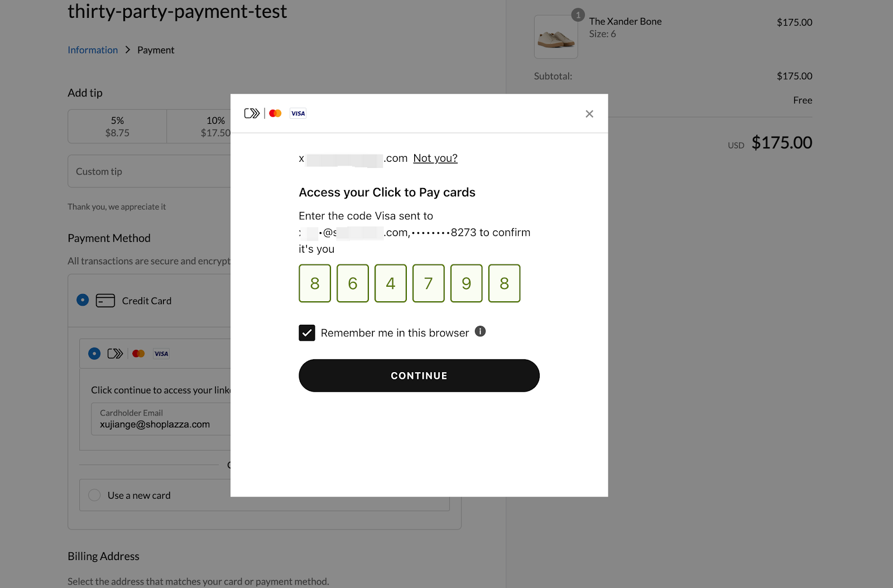Click Mastercard logo in payment method row
Viewport: 893px width, 588px height.
click(138, 354)
